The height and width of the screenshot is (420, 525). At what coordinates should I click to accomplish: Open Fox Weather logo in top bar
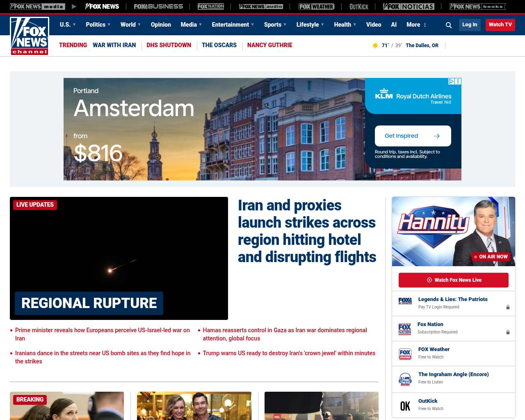pos(316,7)
